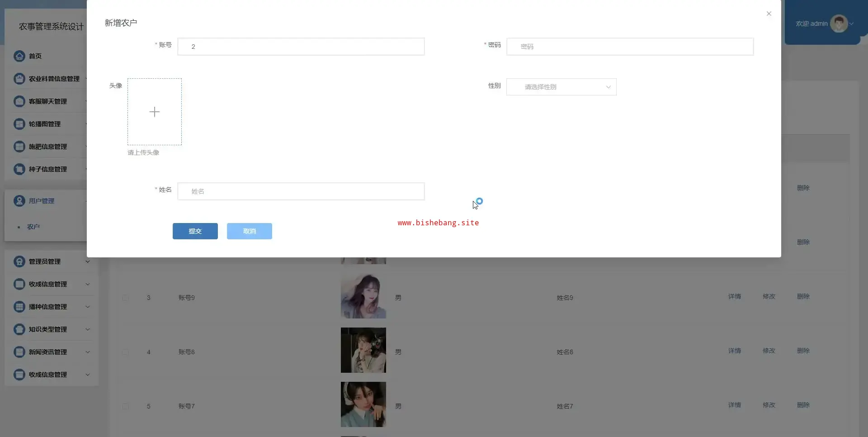This screenshot has width=868, height=437.
Task: Open the admin account dropdown arrow
Action: click(x=851, y=24)
